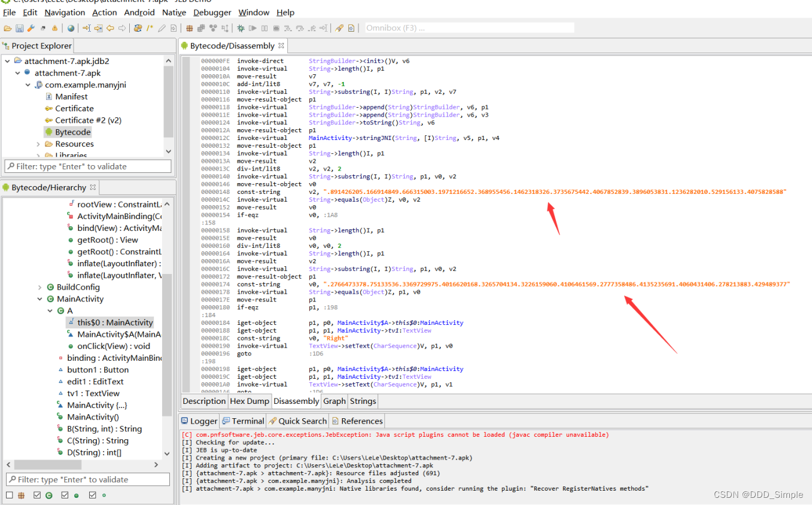Viewport: 812px width, 505px height.
Task: Collapse the attachment-7.apk.jdb2 project node
Action: click(7, 61)
